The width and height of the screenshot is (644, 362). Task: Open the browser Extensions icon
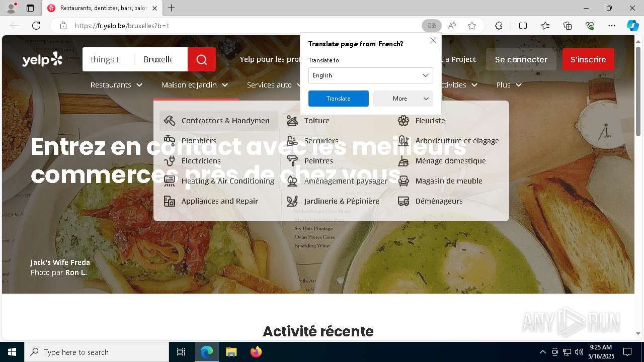499,26
